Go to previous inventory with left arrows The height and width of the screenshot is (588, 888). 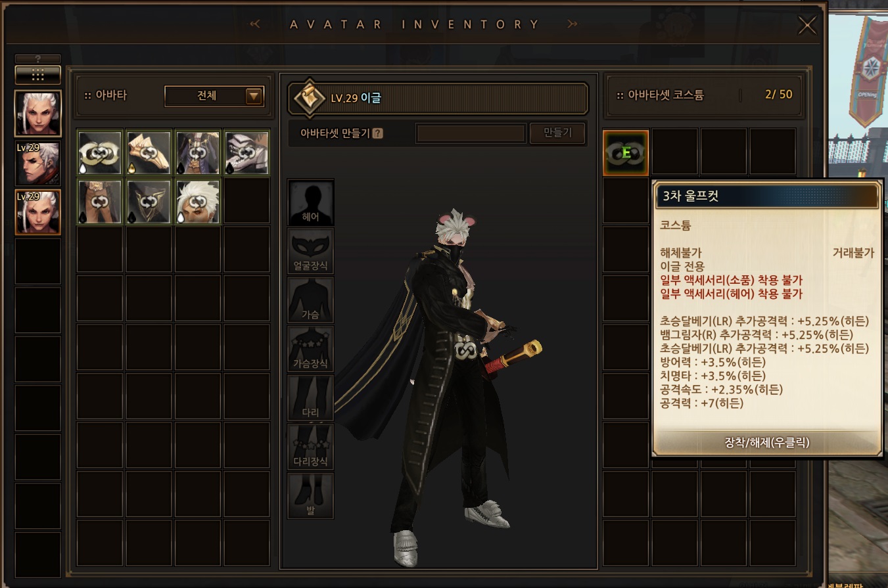pyautogui.click(x=256, y=24)
